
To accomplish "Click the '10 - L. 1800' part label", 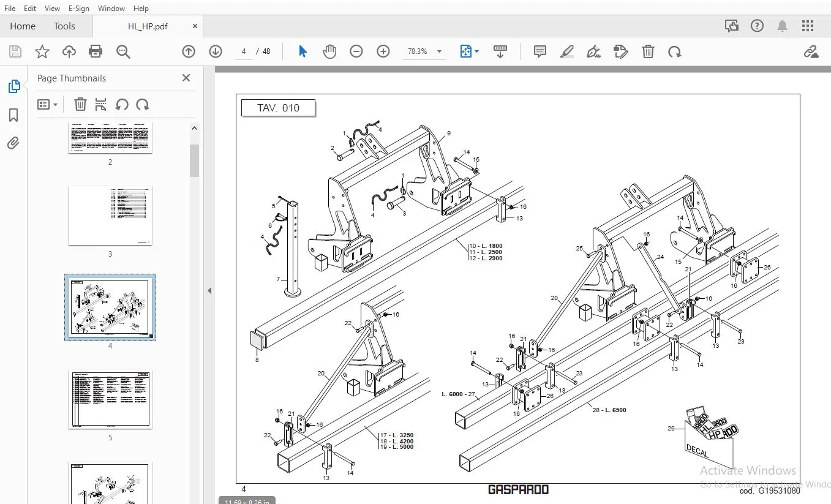I will tap(486, 246).
